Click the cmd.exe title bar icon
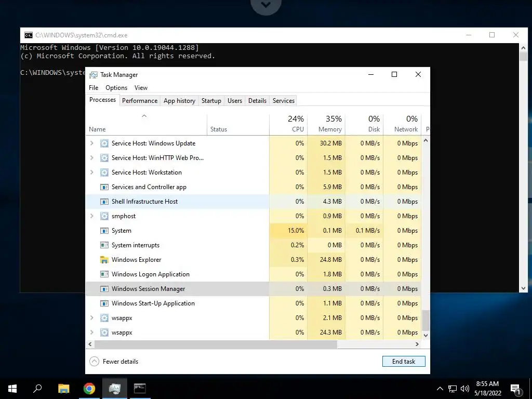 [29, 35]
